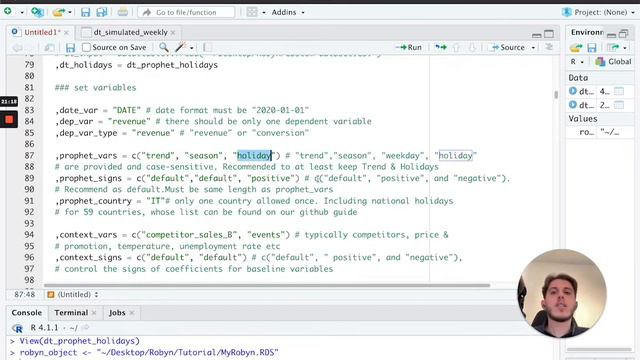
Task: Click the workspace panes grid icon
Action: coord(252,12)
